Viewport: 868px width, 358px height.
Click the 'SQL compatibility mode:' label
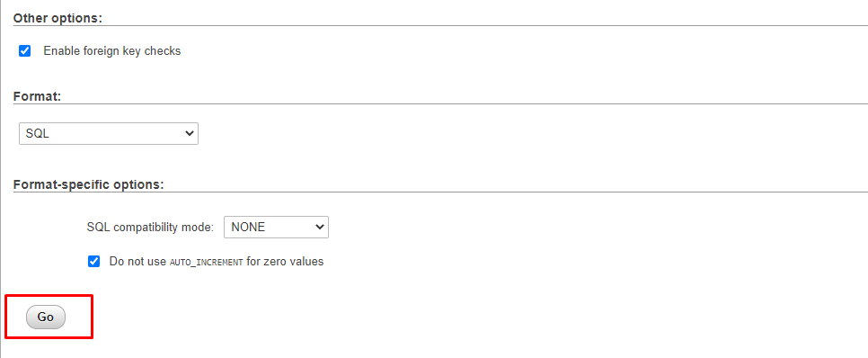pyautogui.click(x=150, y=228)
